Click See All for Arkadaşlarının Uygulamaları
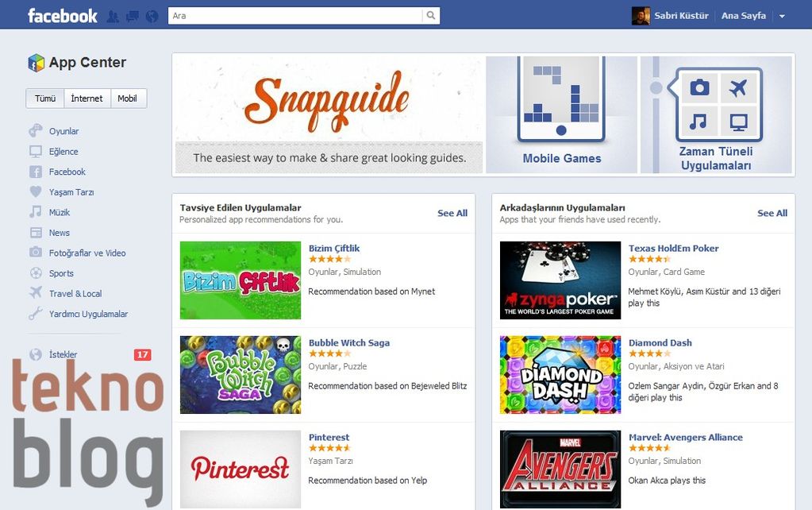Screen dimensions: 812x510 tap(772, 213)
